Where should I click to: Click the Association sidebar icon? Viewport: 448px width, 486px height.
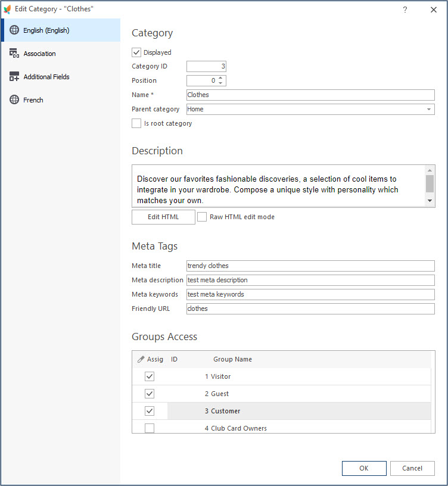pyautogui.click(x=14, y=54)
